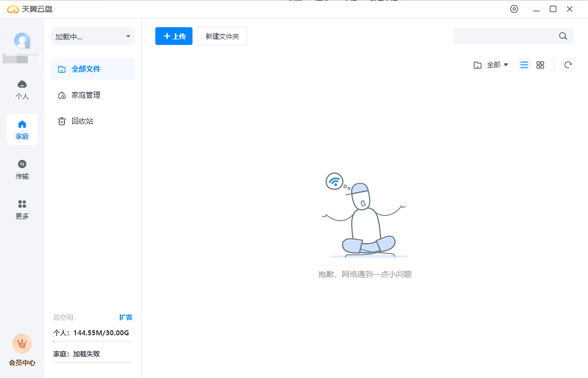Close the 天翼云盘 window
Viewport: 588px width, 378px height.
570,9
